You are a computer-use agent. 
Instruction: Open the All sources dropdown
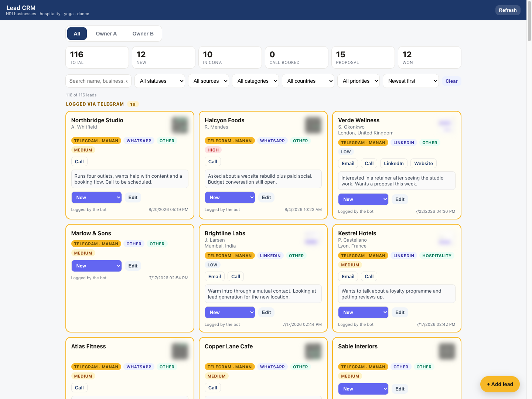(208, 81)
